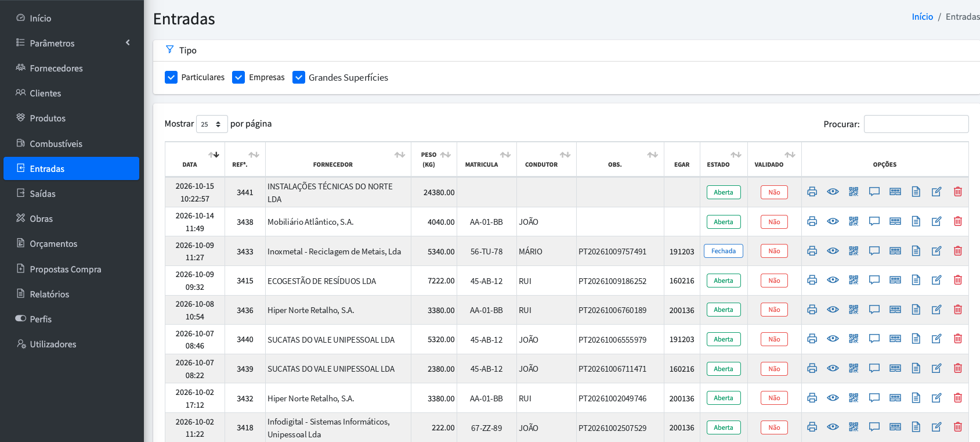Print entry 3441 using the printer icon
This screenshot has height=442, width=980.
pyautogui.click(x=812, y=192)
